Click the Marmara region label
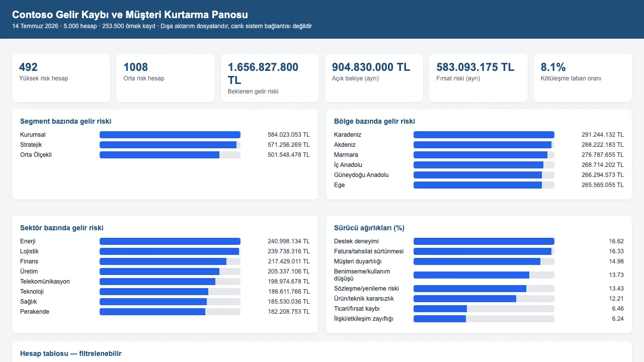Viewport: 644px width, 362px height. (x=346, y=155)
